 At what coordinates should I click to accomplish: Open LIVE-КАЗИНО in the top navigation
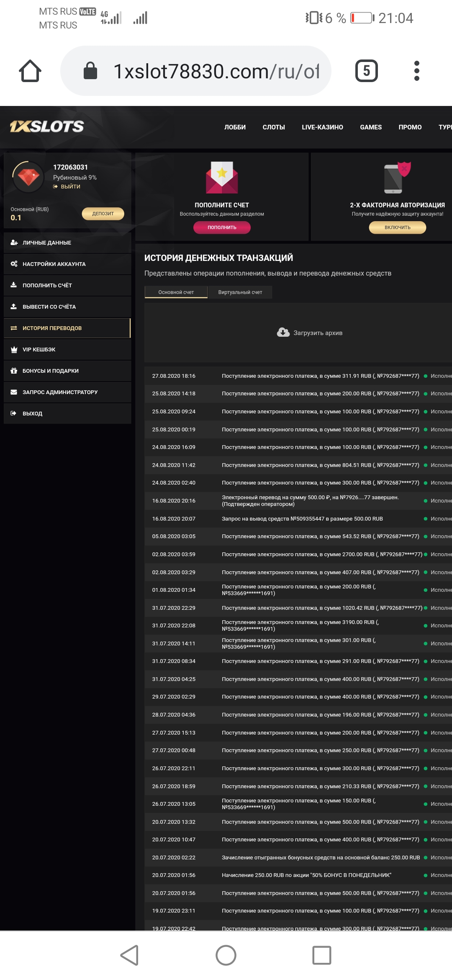[322, 127]
